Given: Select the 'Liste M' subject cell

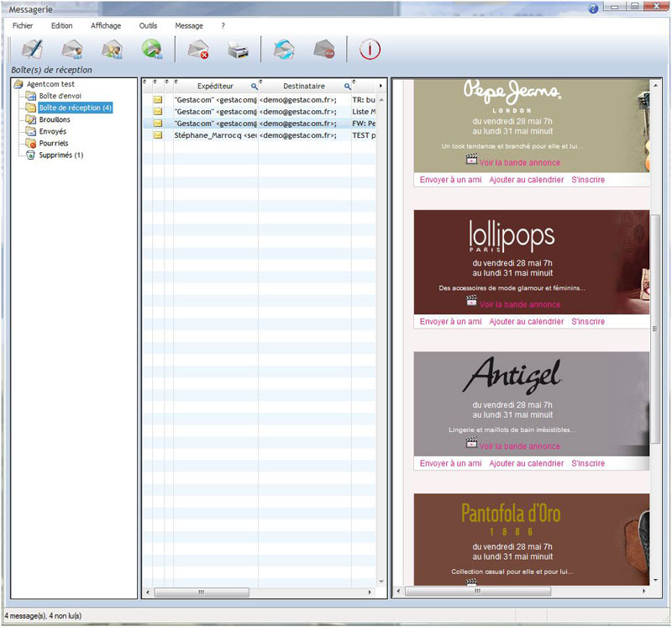Looking at the screenshot, I should pos(364,112).
